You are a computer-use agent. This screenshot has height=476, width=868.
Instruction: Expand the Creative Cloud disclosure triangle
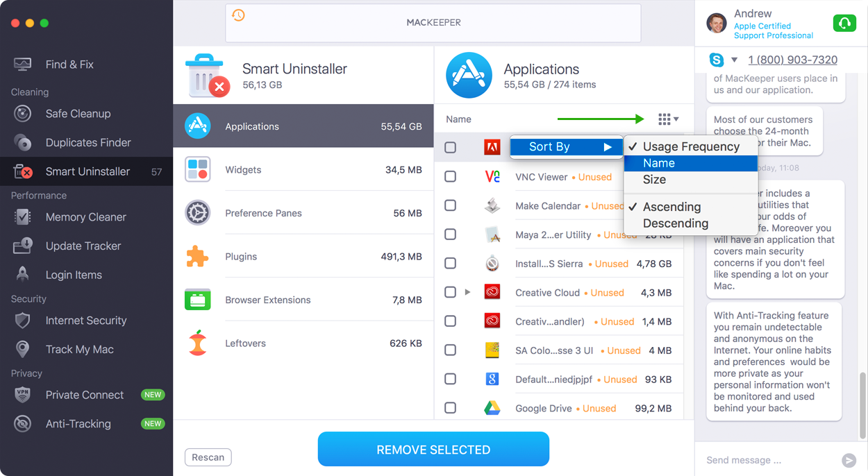coord(467,292)
